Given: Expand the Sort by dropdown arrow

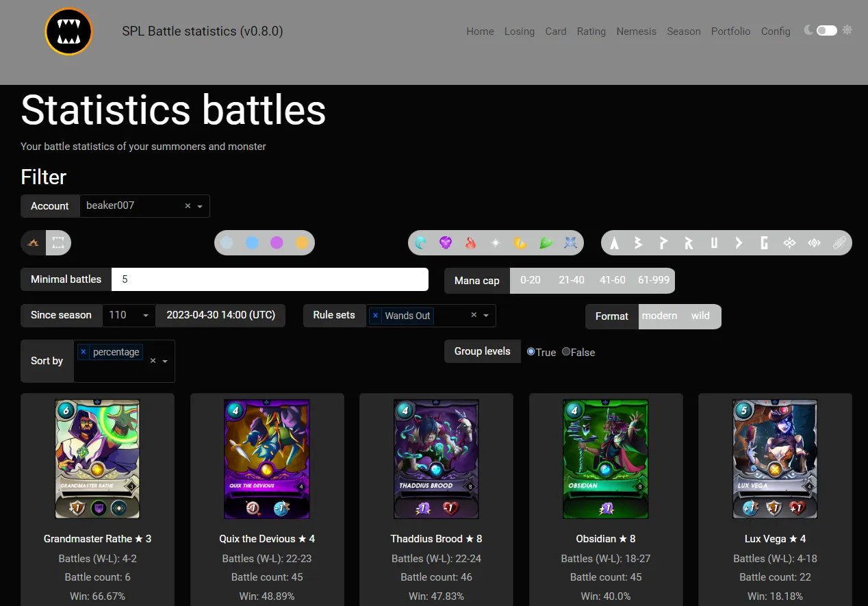Looking at the screenshot, I should pyautogui.click(x=165, y=361).
